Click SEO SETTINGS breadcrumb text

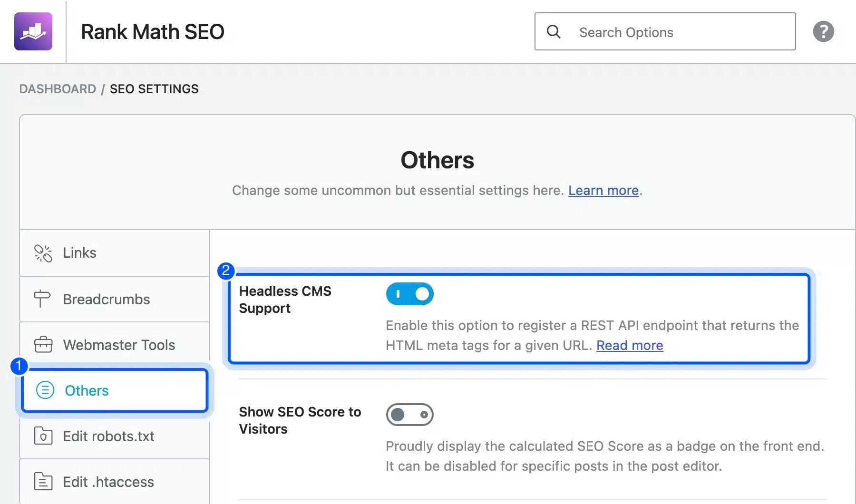tap(154, 89)
